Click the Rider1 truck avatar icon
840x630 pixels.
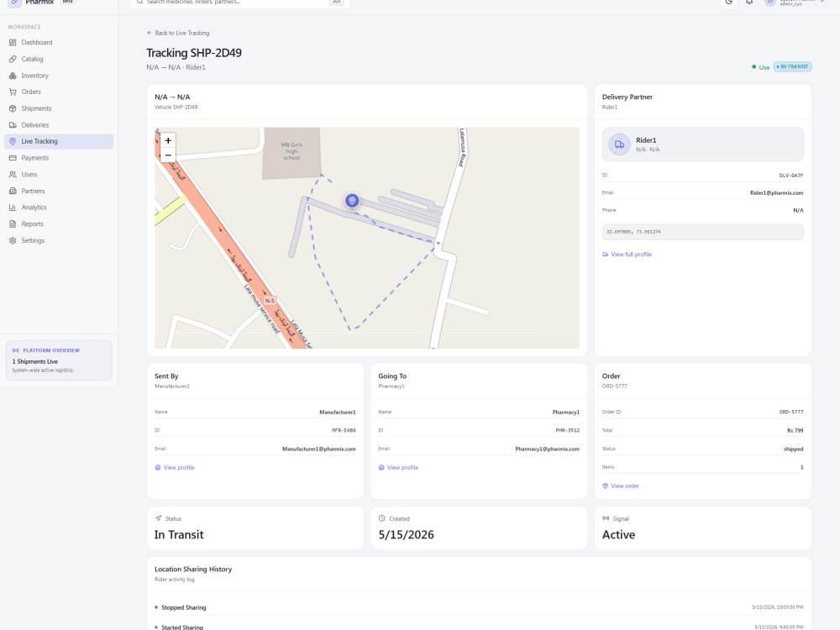619,144
